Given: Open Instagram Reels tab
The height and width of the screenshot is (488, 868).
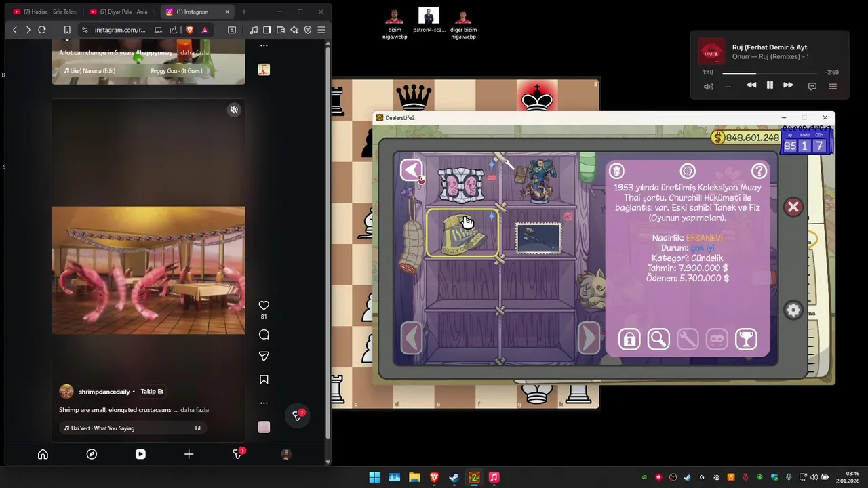Looking at the screenshot, I should pos(140,454).
